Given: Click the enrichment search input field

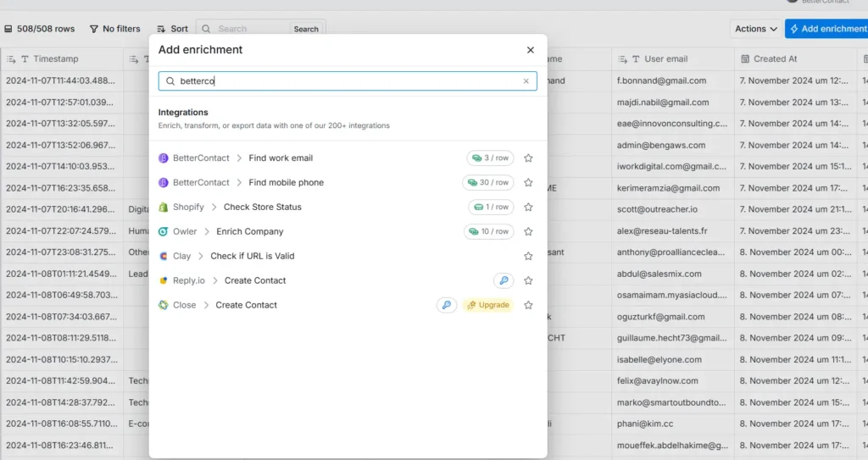Looking at the screenshot, I should coord(348,80).
